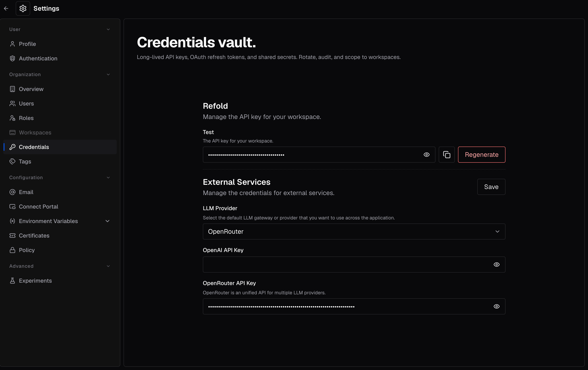Click the Settings gear icon
588x370 pixels.
point(23,8)
